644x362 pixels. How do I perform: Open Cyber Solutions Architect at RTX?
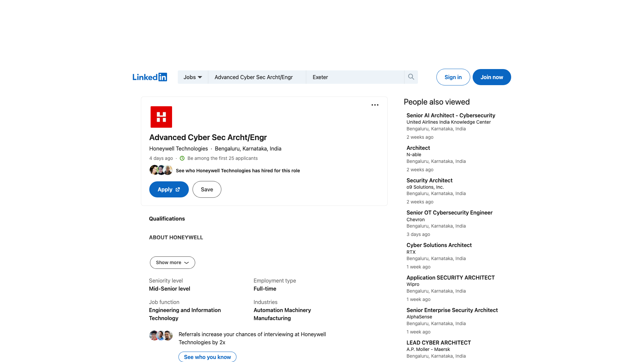tap(439, 245)
